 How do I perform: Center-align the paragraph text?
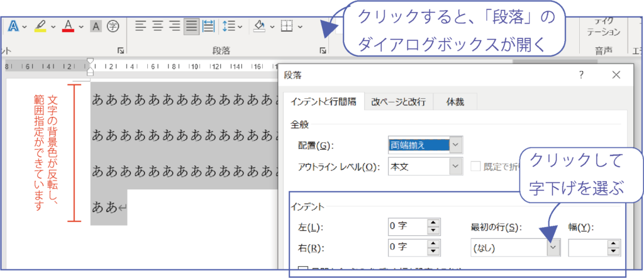[157, 26]
